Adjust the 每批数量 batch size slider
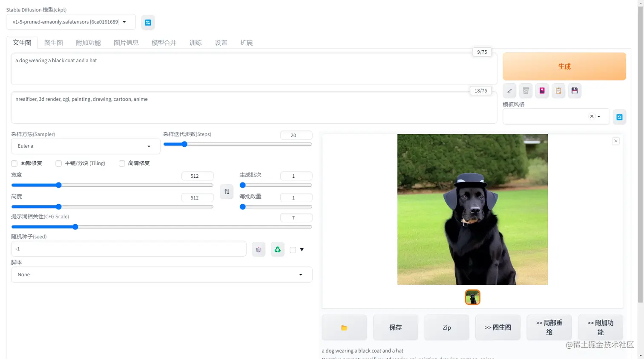Screen dimensions: 644x359 point(276,207)
